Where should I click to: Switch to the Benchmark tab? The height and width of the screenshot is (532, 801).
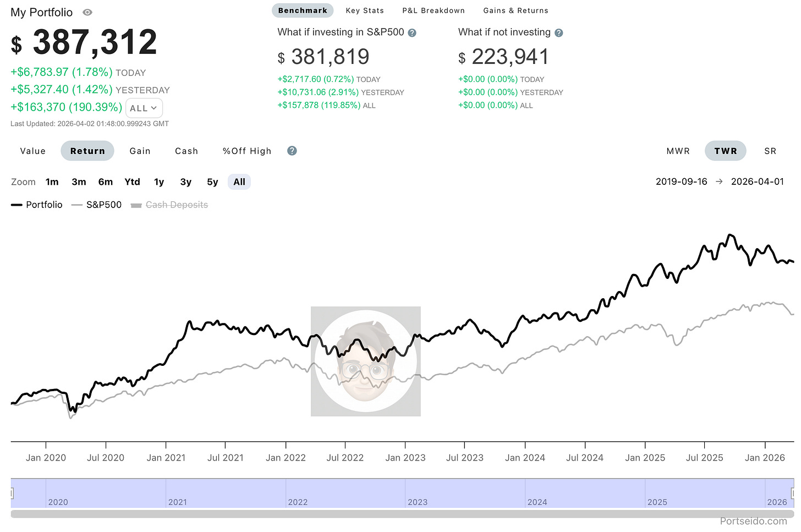pos(303,10)
